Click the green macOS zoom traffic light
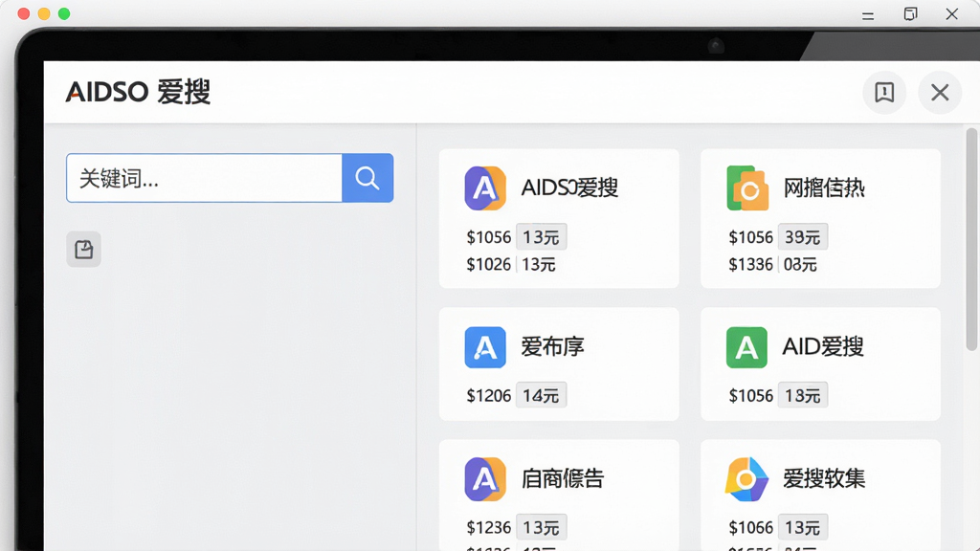 pos(64,13)
